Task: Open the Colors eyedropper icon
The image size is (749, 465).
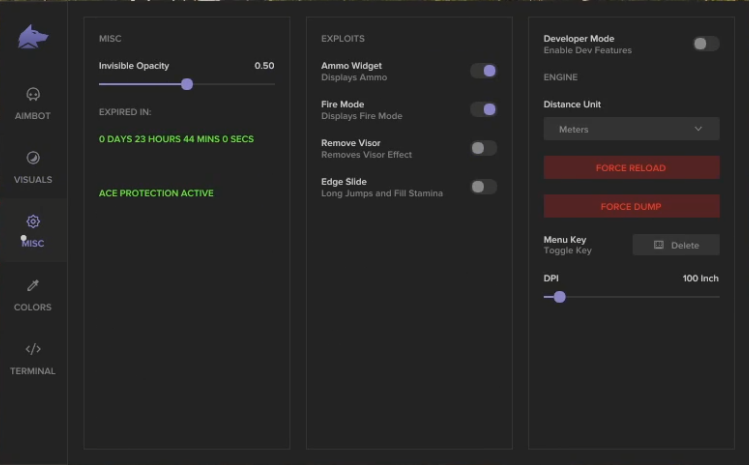Action: (x=33, y=285)
